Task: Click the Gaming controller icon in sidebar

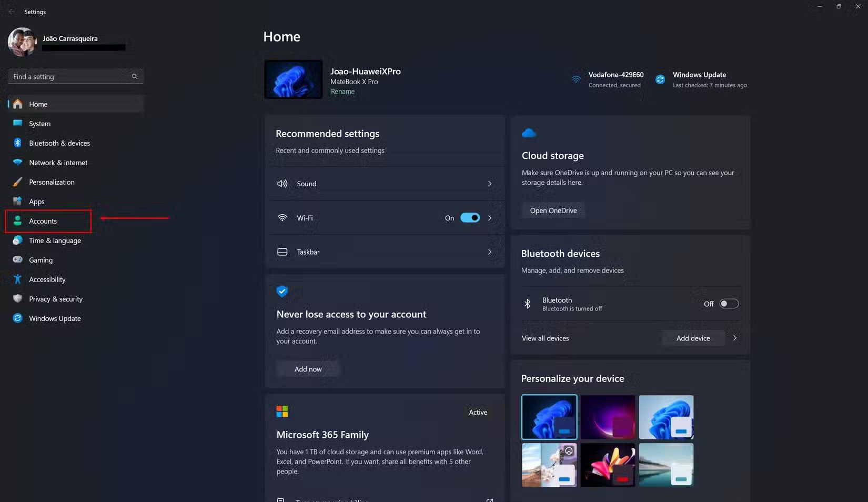Action: tap(17, 260)
